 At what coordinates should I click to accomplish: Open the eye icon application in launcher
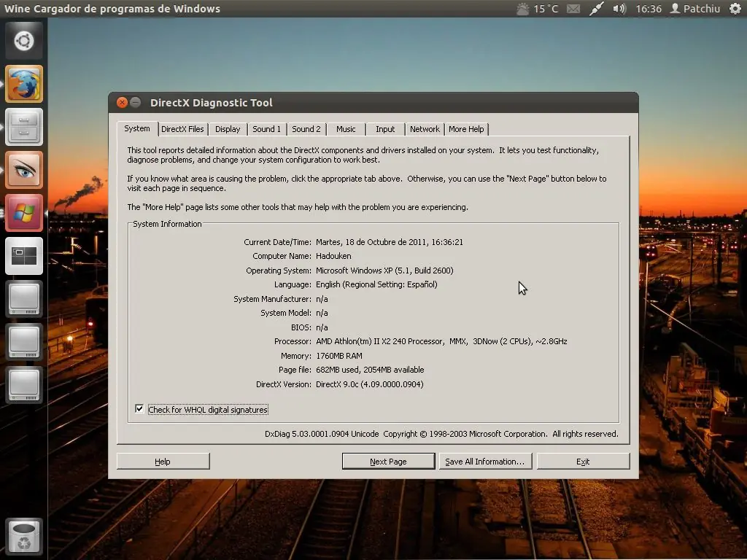pyautogui.click(x=24, y=170)
